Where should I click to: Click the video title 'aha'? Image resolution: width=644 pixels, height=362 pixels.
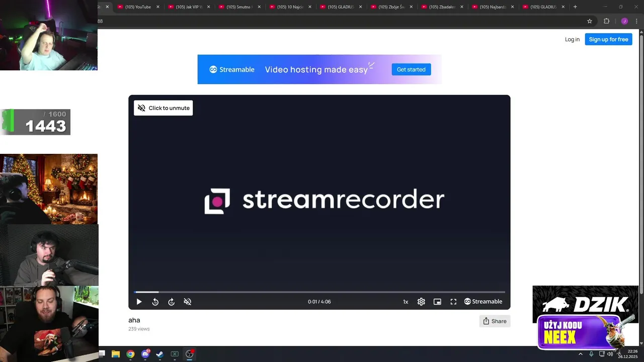(134, 320)
